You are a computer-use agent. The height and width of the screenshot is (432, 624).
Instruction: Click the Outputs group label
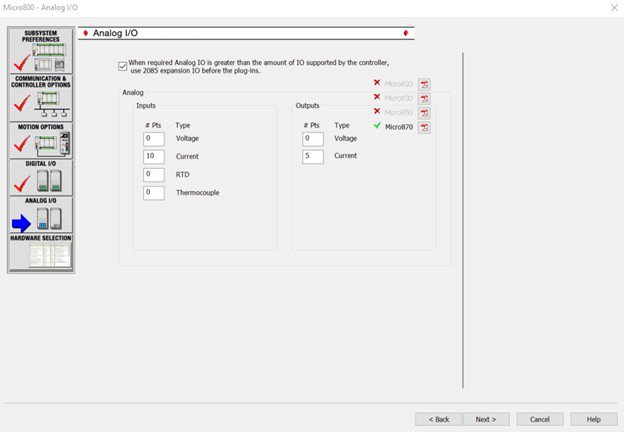click(x=307, y=105)
